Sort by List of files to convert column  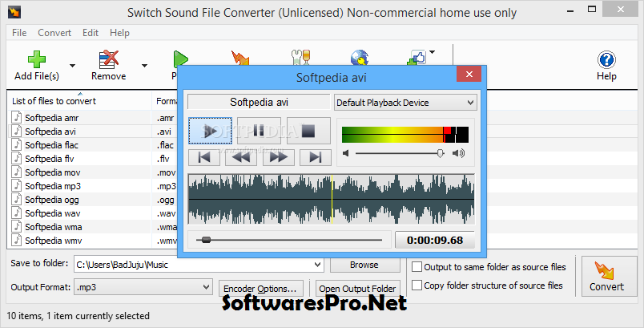point(79,101)
